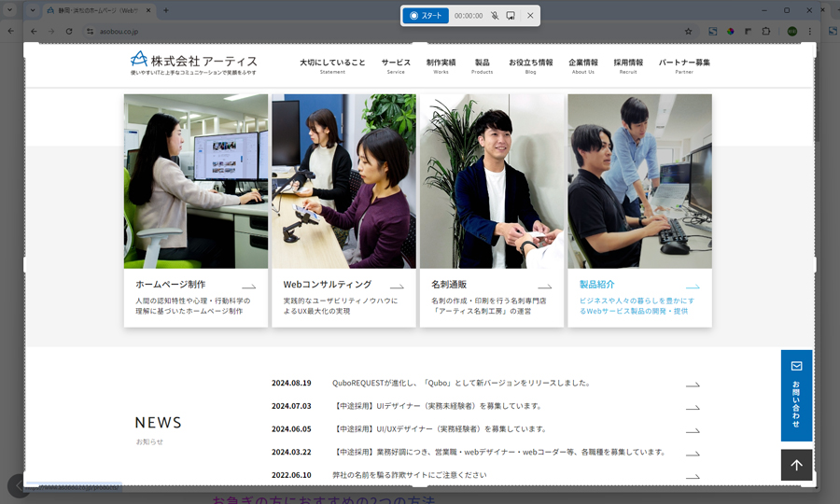840x504 pixels.
Task: Close the recording toolbar
Action: click(530, 16)
